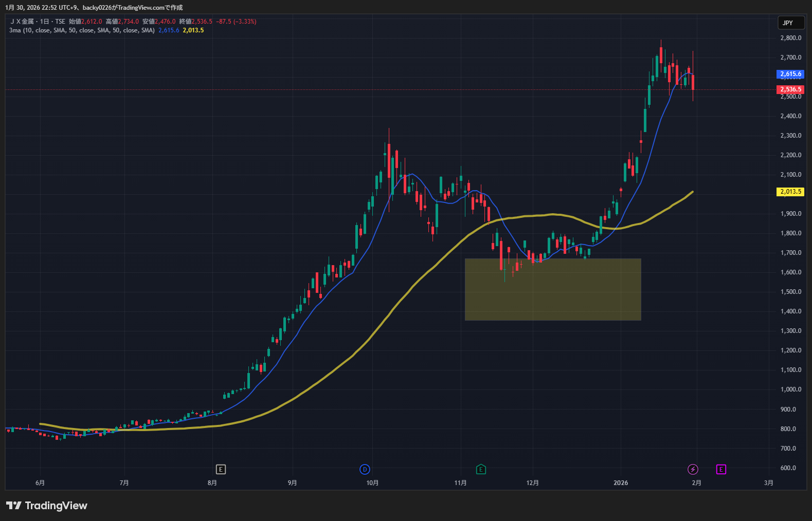Click the JX金属 symbol title
812x521 pixels.
23,22
